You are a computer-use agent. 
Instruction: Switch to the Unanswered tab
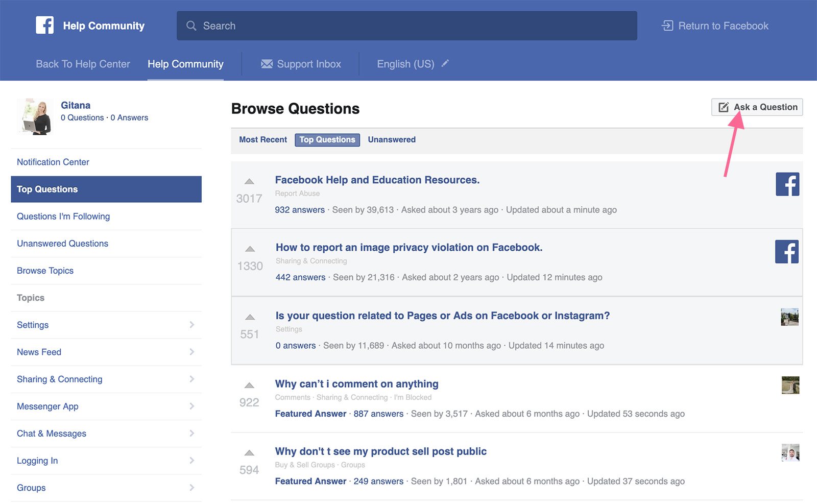coord(392,140)
